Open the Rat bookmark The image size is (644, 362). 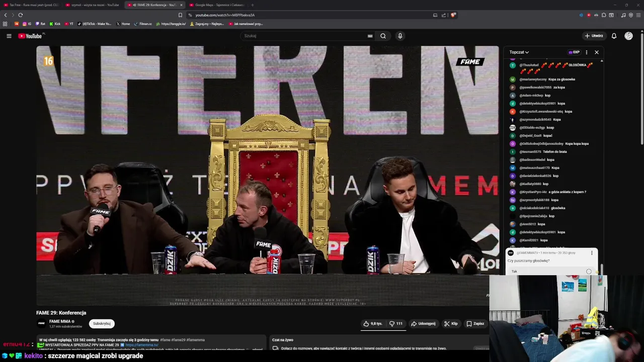[40, 24]
